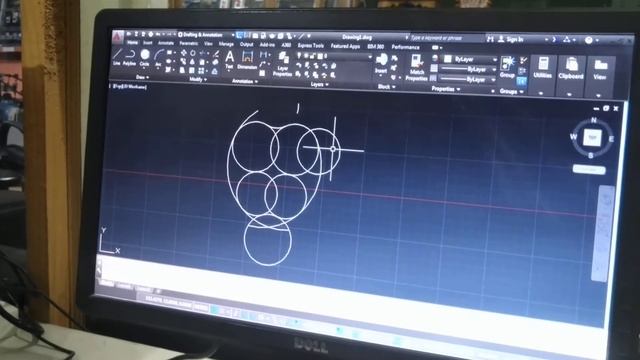
Task: Click the Table icon in Annotation panel
Action: tap(262, 73)
